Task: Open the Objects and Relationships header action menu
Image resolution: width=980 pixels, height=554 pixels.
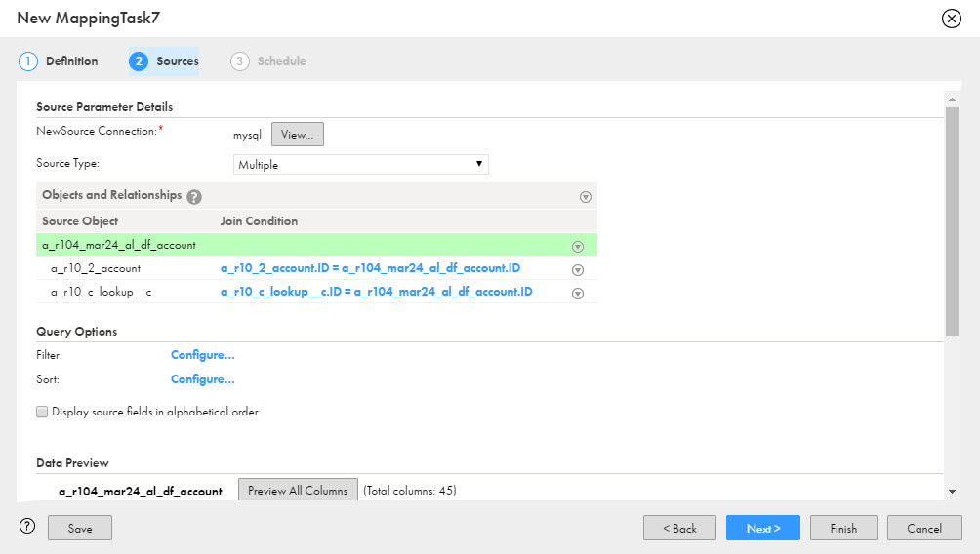Action: click(586, 196)
